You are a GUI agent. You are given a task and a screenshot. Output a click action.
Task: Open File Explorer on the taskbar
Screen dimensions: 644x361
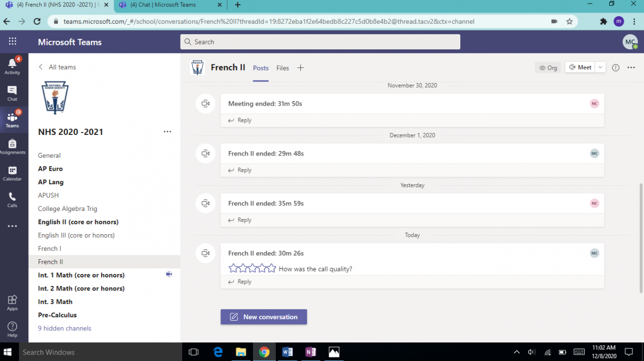pos(241,352)
